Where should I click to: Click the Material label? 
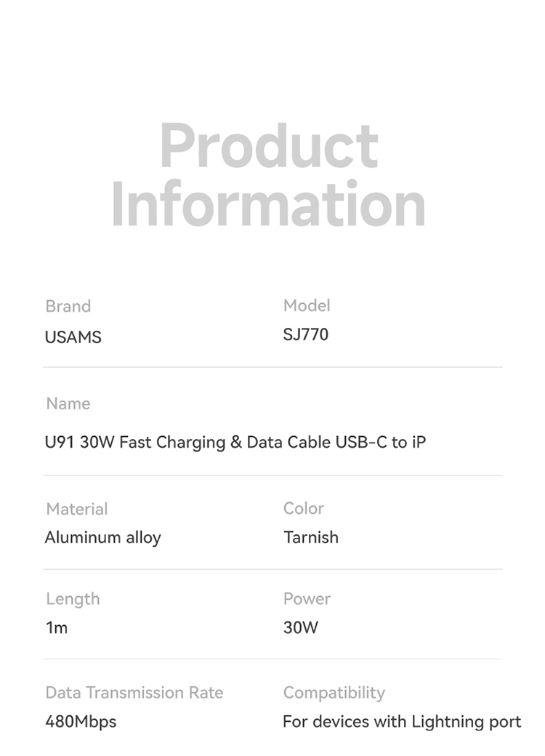[x=76, y=509]
